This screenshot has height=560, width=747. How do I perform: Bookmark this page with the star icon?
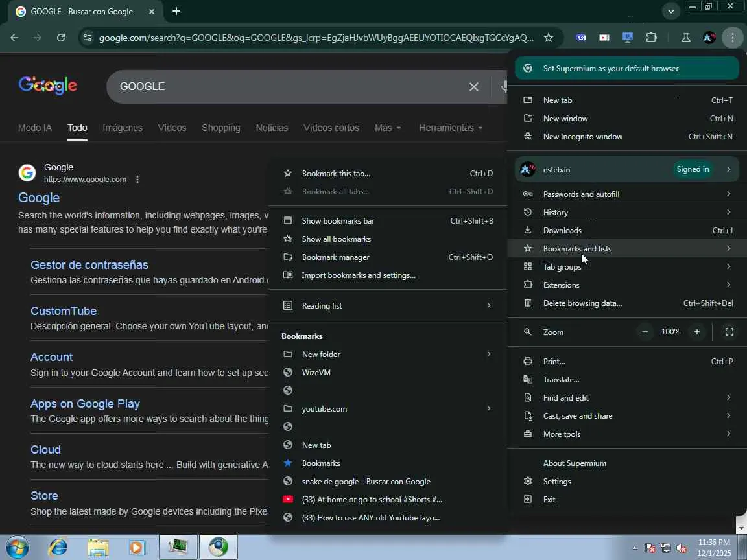tap(549, 38)
